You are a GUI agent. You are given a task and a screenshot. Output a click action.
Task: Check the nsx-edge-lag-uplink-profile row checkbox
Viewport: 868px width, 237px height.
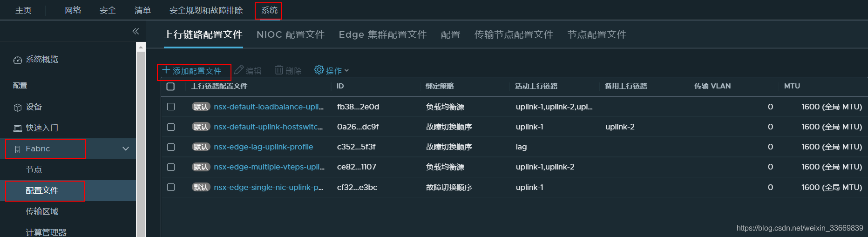coord(171,147)
